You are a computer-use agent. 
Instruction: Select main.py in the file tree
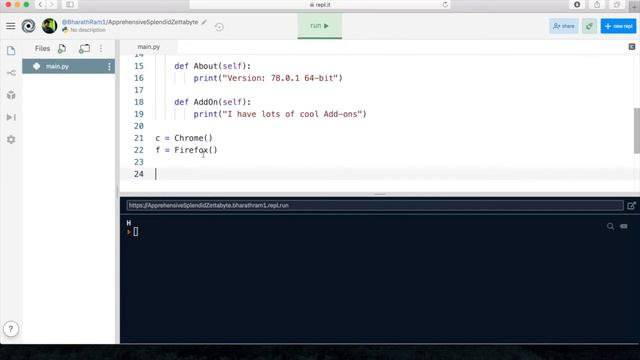click(x=69, y=66)
